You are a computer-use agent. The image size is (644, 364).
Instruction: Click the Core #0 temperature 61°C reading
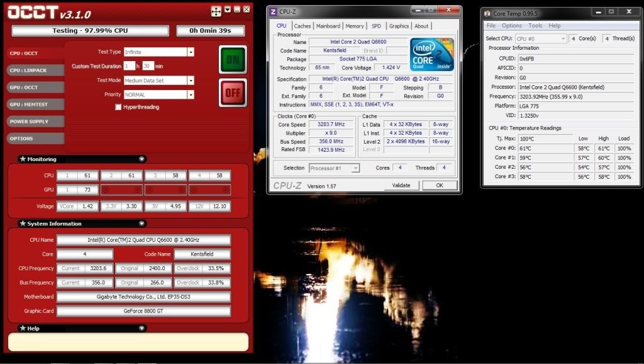pyautogui.click(x=545, y=148)
